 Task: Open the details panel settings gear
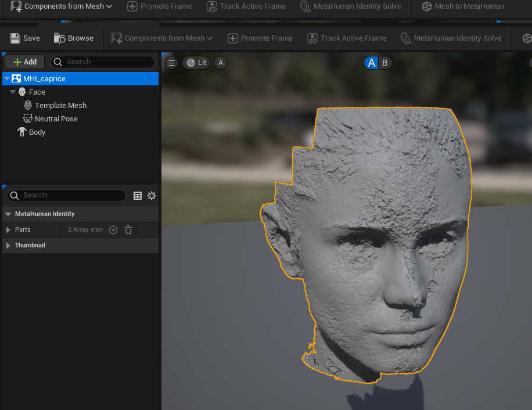[152, 196]
